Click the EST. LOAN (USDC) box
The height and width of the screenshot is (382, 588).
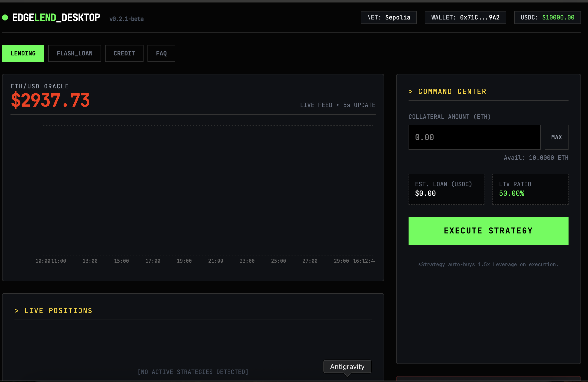pos(446,189)
